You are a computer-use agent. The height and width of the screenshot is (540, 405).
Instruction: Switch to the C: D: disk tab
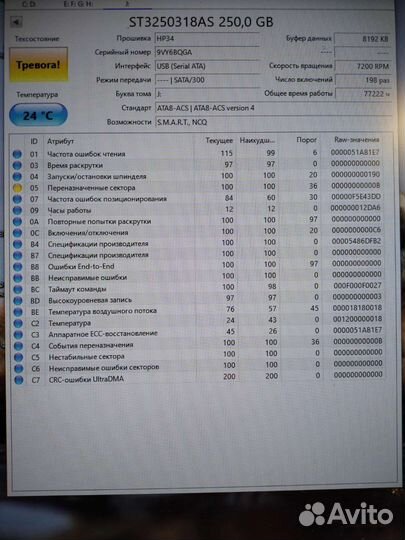(x=30, y=4)
